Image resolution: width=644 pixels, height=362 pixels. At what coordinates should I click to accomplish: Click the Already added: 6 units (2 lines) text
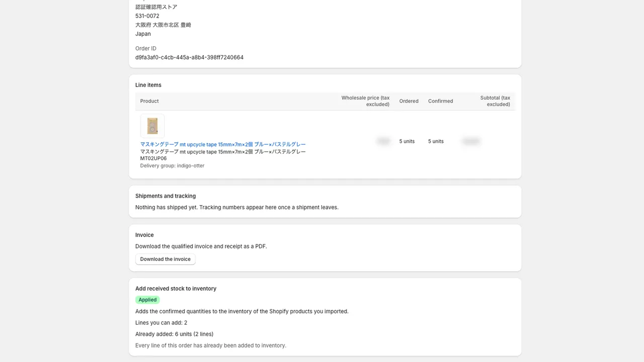(174, 334)
